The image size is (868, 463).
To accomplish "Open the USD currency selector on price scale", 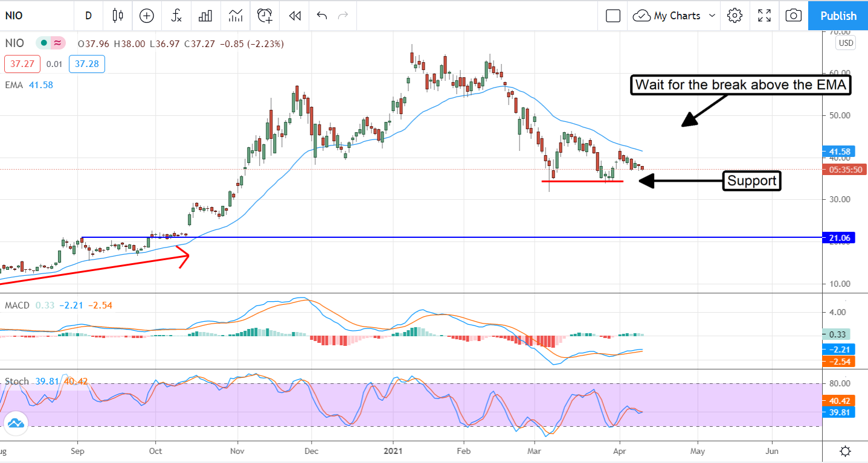I will (846, 43).
